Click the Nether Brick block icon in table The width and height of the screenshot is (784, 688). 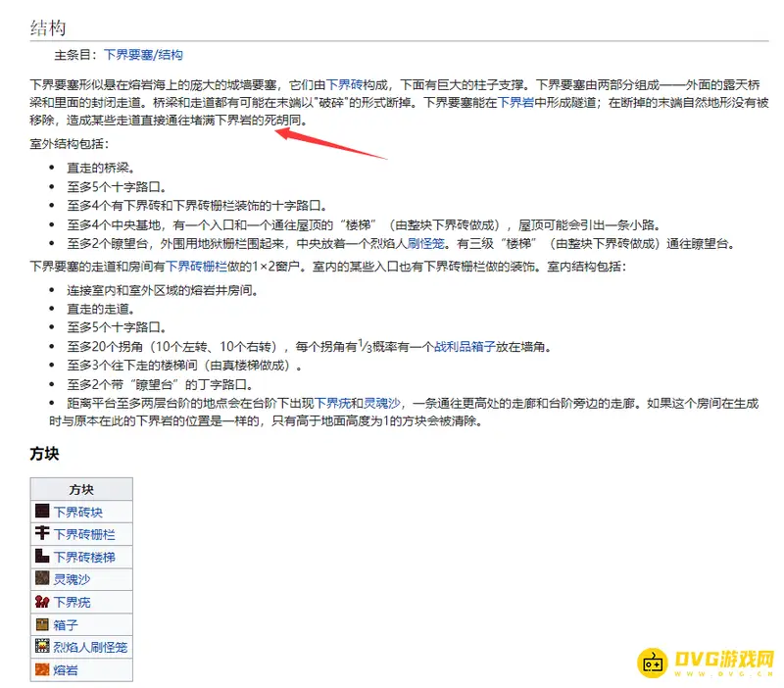(42, 512)
